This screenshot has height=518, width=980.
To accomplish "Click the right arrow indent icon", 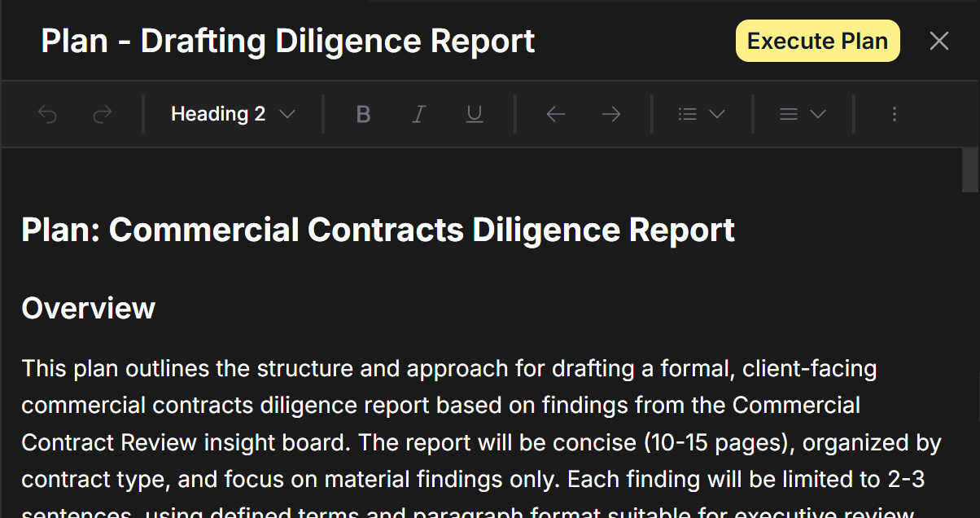I will click(x=610, y=115).
